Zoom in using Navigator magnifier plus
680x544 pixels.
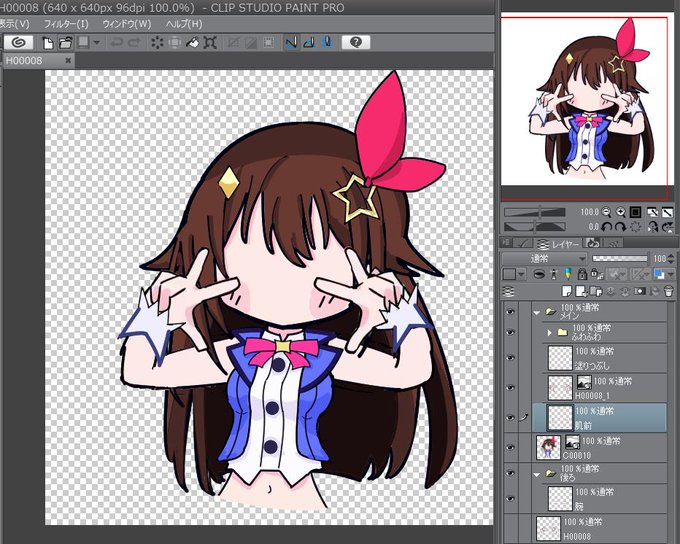621,212
